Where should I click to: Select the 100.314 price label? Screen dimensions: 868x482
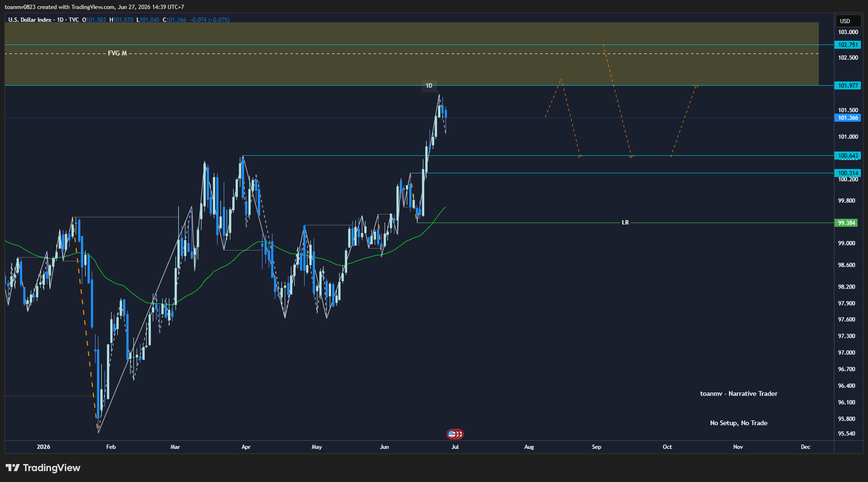pos(848,173)
